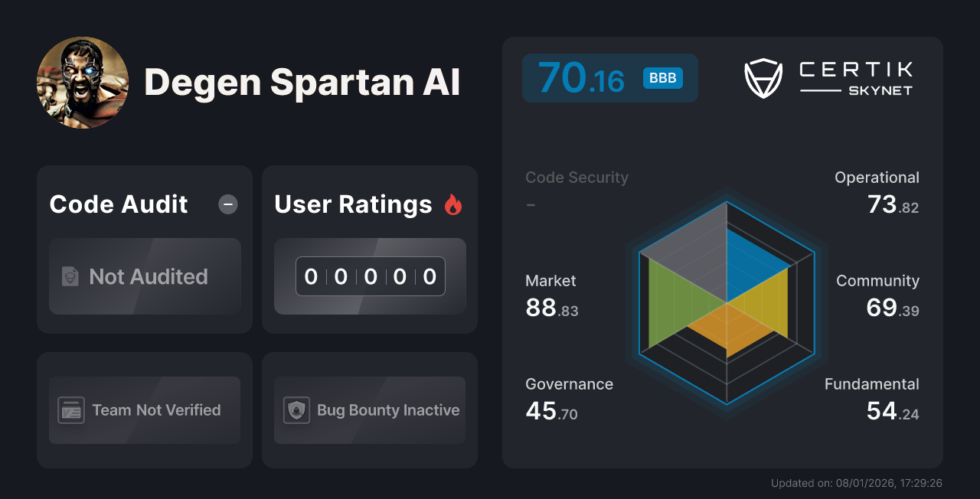Screen dimensions: 980x499
Task: Click the fire icon next to User Ratings
Action: click(x=454, y=204)
